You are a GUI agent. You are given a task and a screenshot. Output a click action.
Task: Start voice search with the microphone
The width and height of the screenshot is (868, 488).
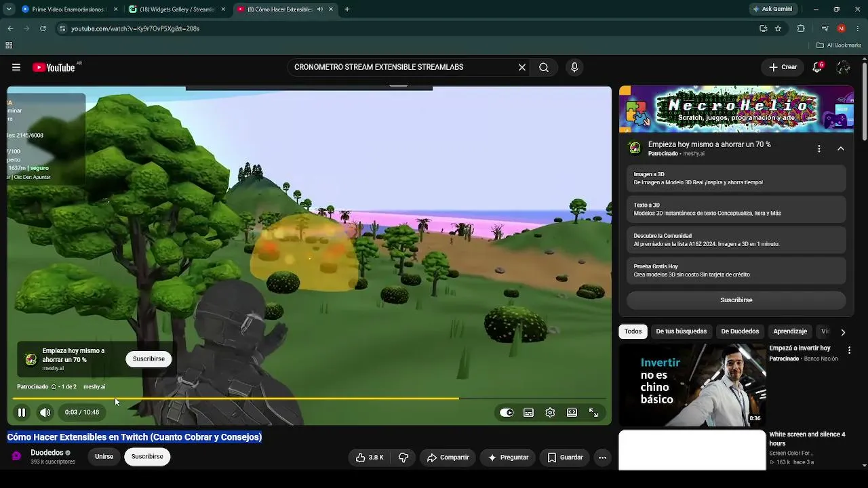click(x=574, y=67)
